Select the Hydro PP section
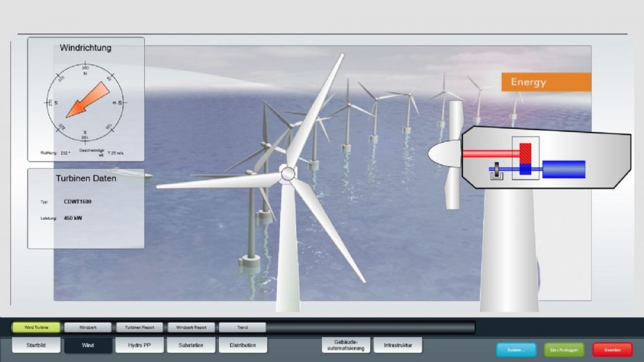Viewport: 644px width, 362px height. coord(139,345)
